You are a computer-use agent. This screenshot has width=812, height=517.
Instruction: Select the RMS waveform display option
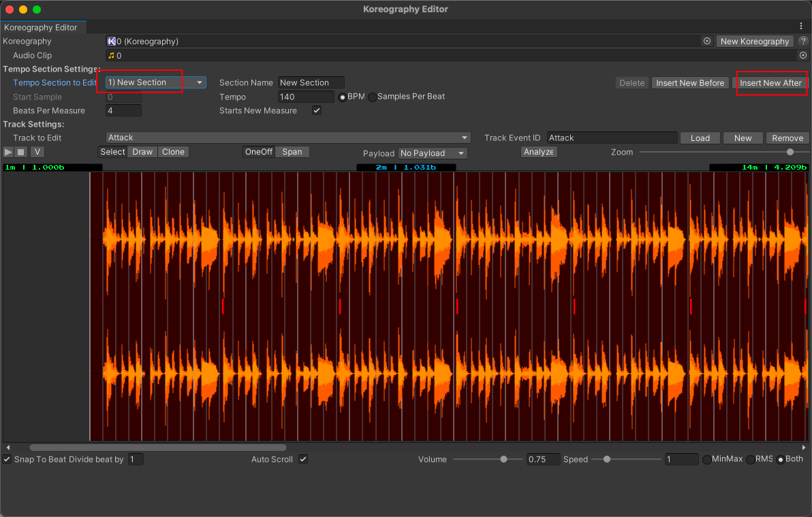751,460
